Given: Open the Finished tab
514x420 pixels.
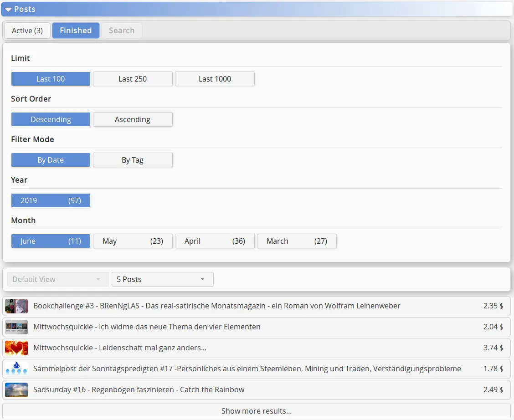Looking at the screenshot, I should [x=76, y=31].
